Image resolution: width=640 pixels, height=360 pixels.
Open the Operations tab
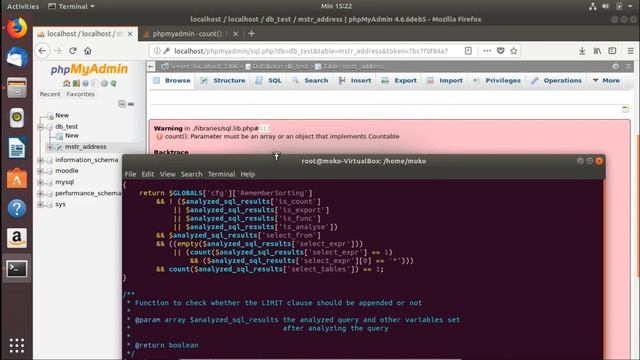point(556,80)
